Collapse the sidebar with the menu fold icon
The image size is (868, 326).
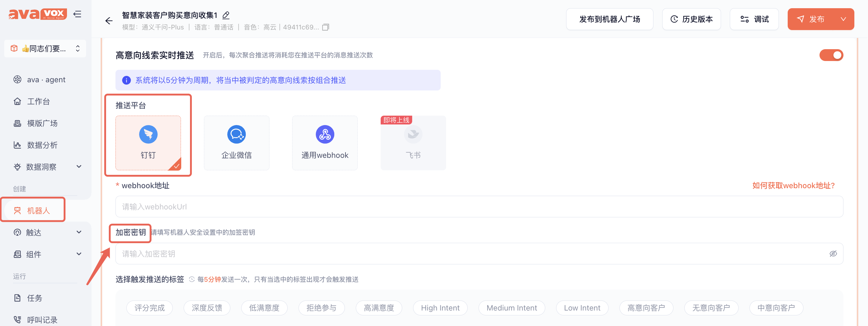(x=78, y=14)
